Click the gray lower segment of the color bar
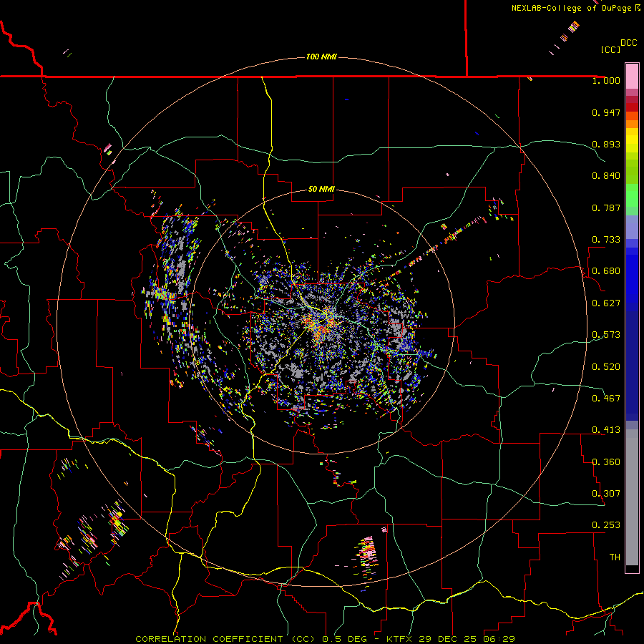The height and width of the screenshot is (644, 644). 632,497
